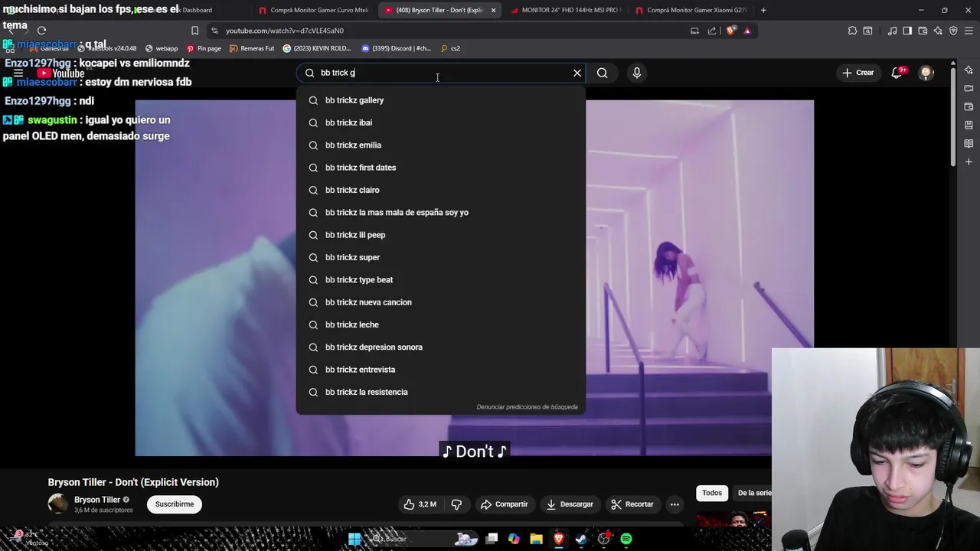Click 'Denunciar predicciones de búsqueda' link
The height and width of the screenshot is (551, 980).
(x=527, y=407)
